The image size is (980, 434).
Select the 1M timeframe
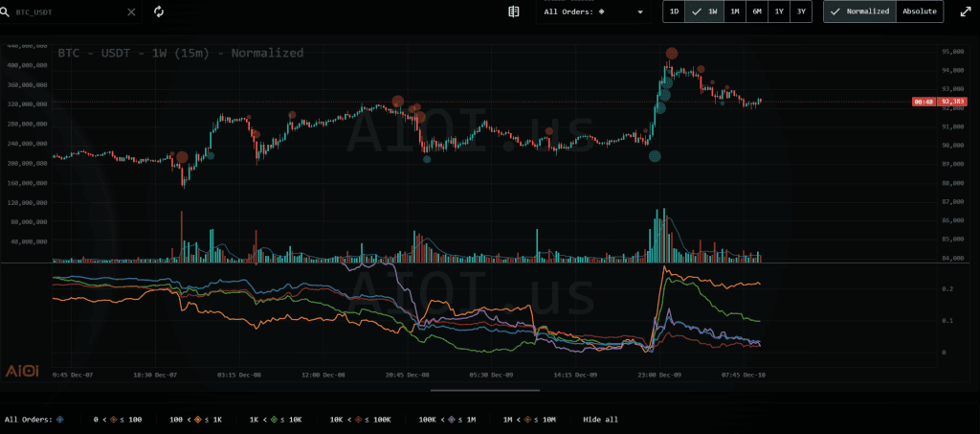pos(734,11)
